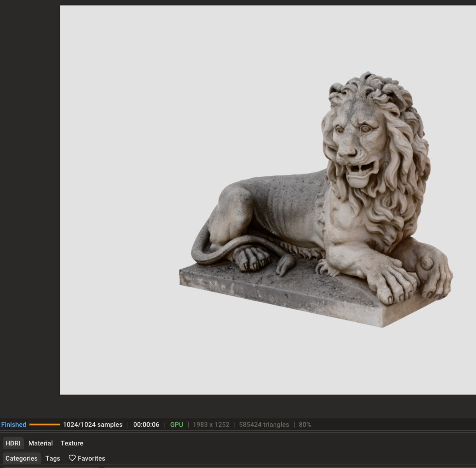
Task: Click the 00:00:06 render time
Action: pyautogui.click(x=146, y=425)
